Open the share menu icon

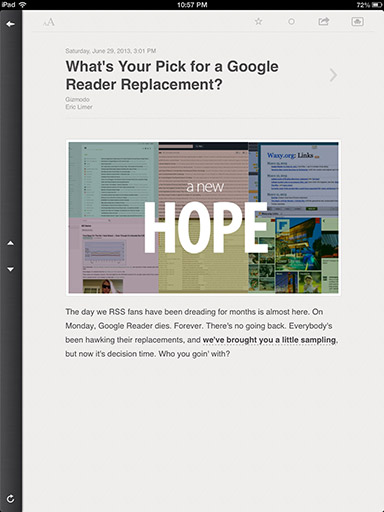324,21
